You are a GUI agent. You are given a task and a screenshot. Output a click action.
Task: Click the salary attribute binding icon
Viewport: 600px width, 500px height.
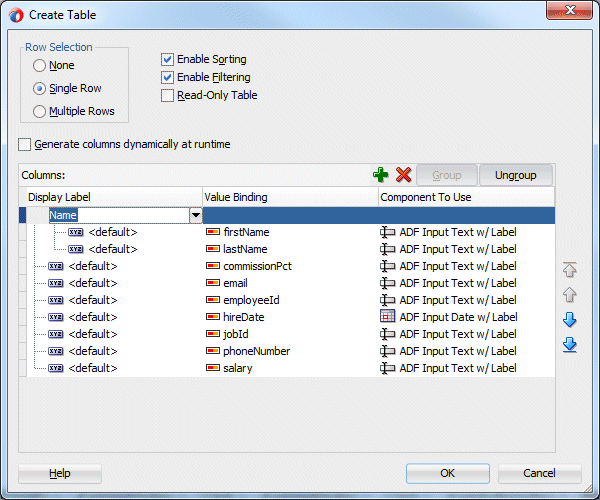point(213,368)
